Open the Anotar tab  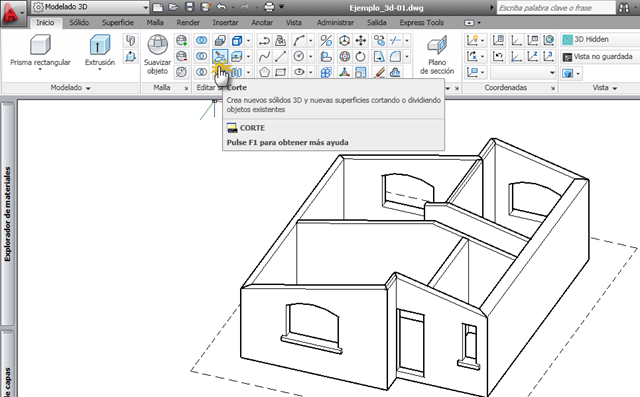tap(262, 23)
